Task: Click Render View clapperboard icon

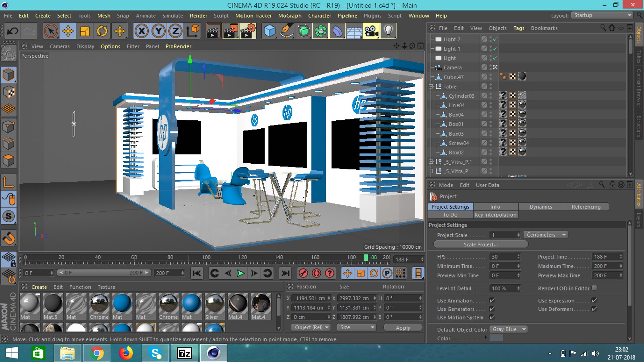Action: pos(213,31)
